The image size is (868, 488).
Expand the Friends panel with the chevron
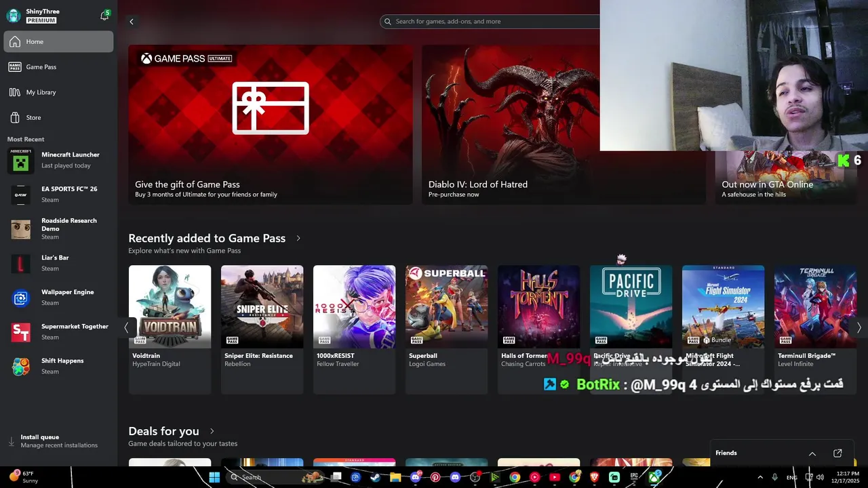pyautogui.click(x=812, y=453)
